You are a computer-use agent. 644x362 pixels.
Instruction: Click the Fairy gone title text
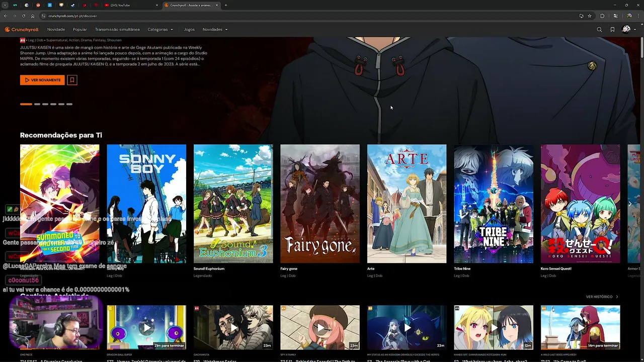click(289, 268)
